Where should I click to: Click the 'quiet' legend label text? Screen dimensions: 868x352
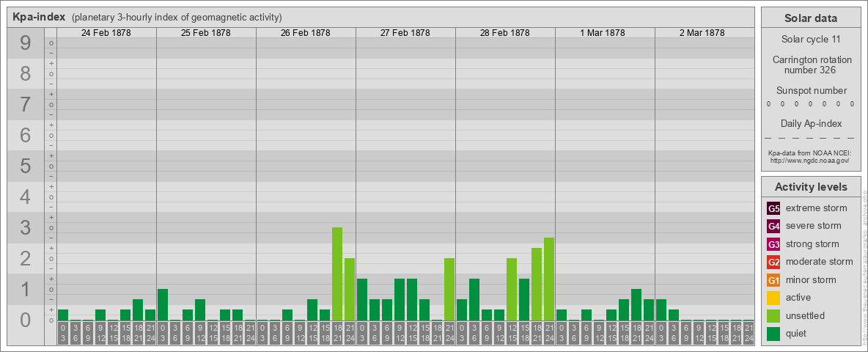coord(798,333)
